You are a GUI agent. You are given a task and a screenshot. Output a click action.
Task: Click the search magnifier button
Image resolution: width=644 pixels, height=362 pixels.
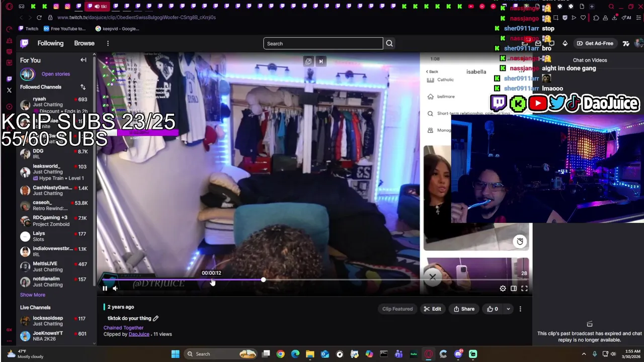point(389,44)
